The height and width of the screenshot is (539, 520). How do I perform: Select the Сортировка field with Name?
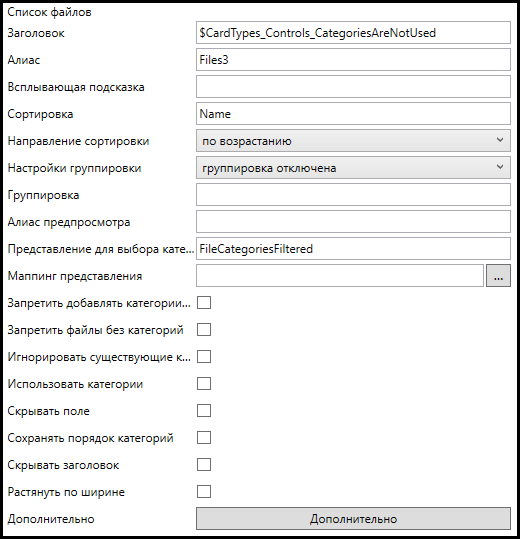(353, 114)
